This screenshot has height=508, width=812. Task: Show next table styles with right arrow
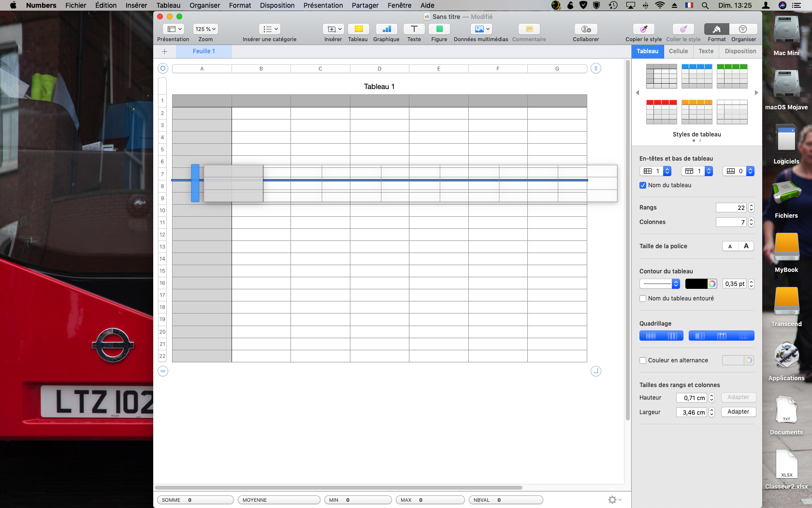click(x=756, y=93)
